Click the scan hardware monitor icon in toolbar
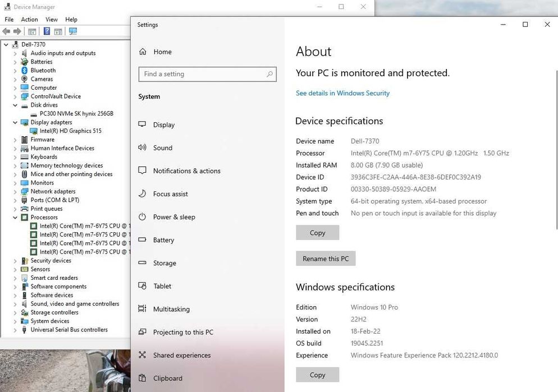The height and width of the screenshot is (392, 558). tap(73, 31)
